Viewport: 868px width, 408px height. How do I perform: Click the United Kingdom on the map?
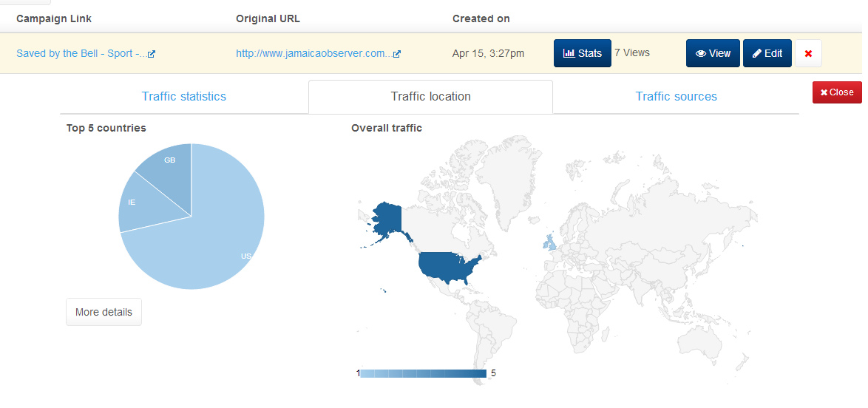(x=549, y=242)
